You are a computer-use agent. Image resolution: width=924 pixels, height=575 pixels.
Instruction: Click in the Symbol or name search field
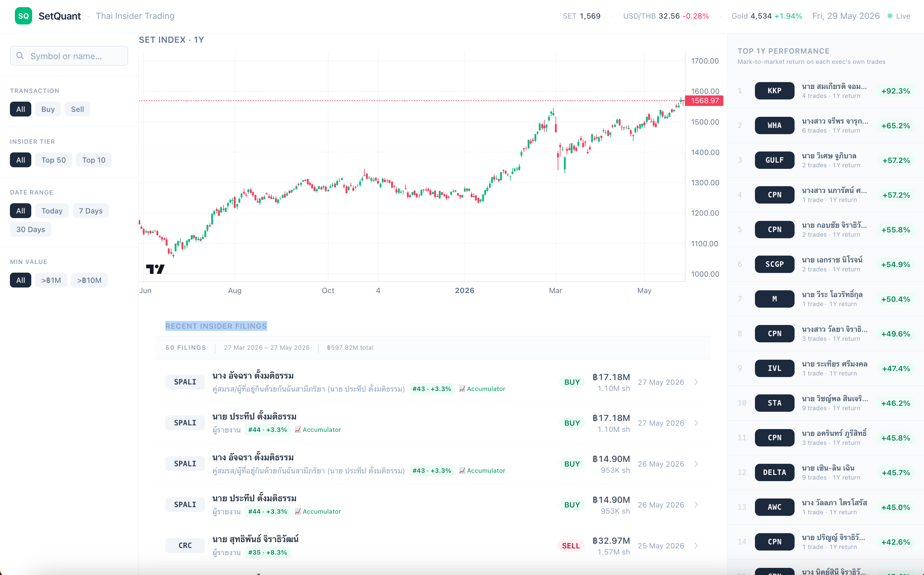(69, 56)
